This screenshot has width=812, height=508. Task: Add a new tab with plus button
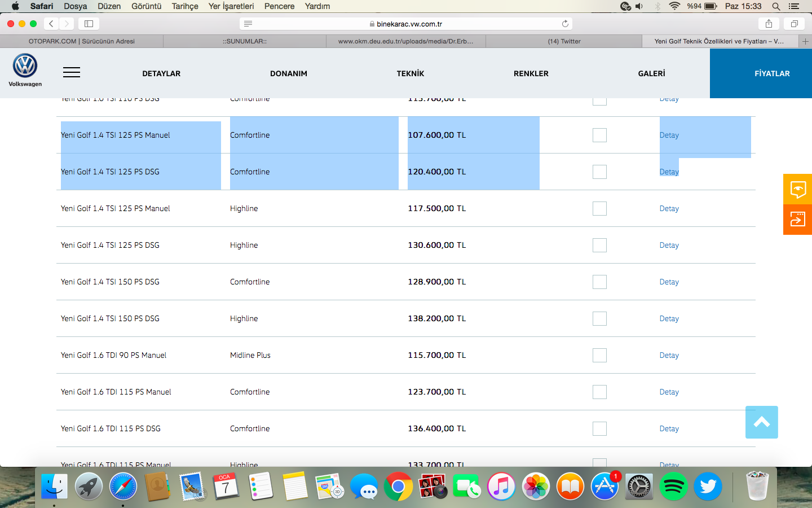[805, 41]
